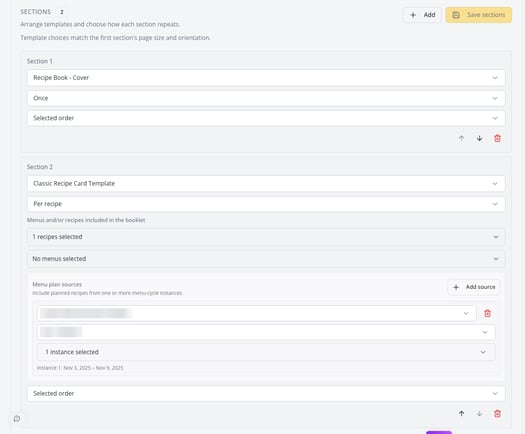The image size is (525, 434).
Task: Click the SECTIONS heading
Action: (35, 12)
